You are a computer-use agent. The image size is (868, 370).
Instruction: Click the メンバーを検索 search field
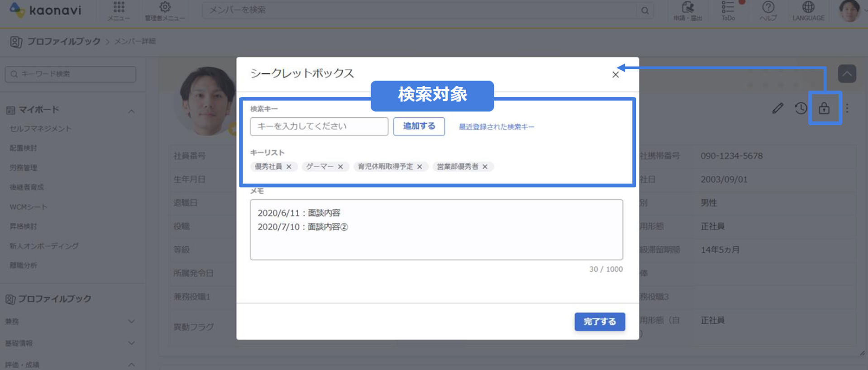tap(420, 10)
